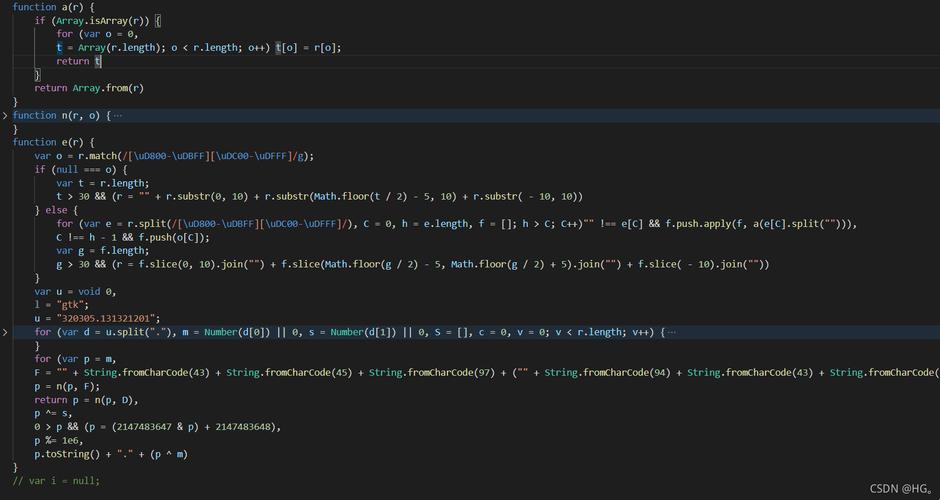Click the 'var g = f.length;' line
Image resolution: width=940 pixels, height=500 pixels.
[x=103, y=251]
